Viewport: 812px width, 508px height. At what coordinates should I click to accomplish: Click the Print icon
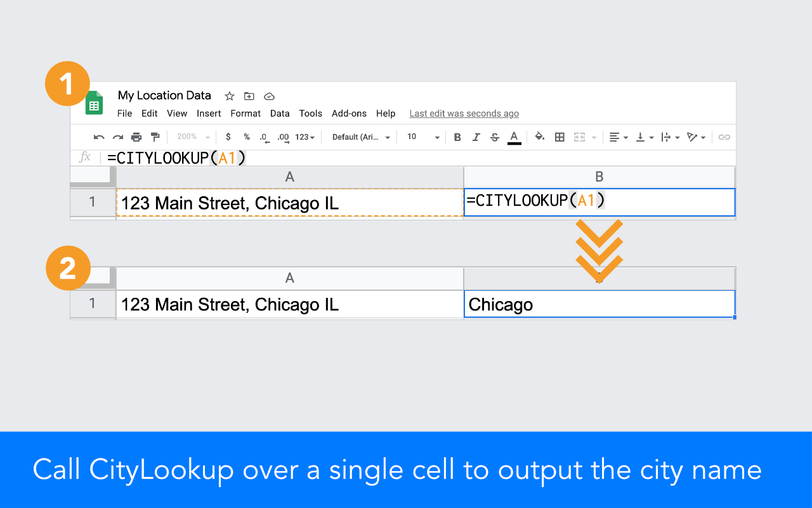136,137
